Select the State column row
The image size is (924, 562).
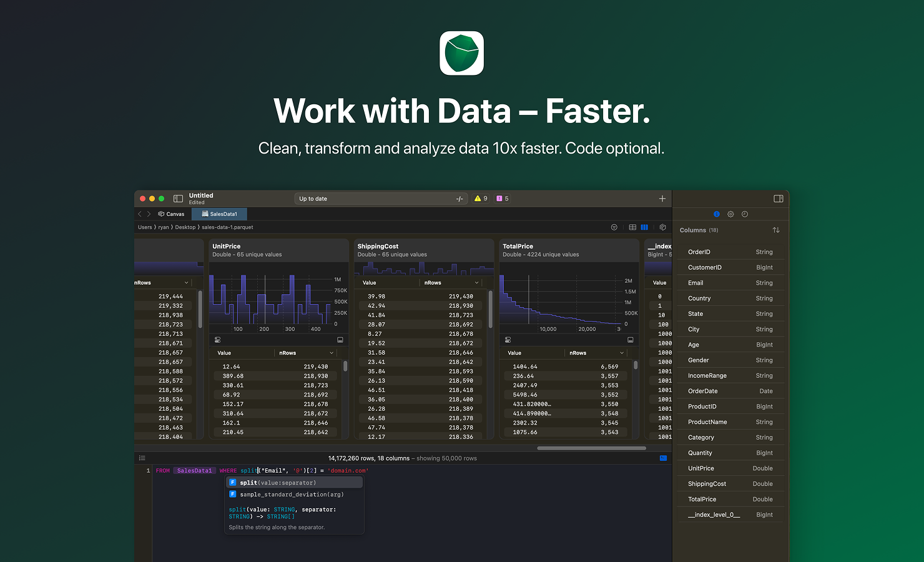(730, 314)
